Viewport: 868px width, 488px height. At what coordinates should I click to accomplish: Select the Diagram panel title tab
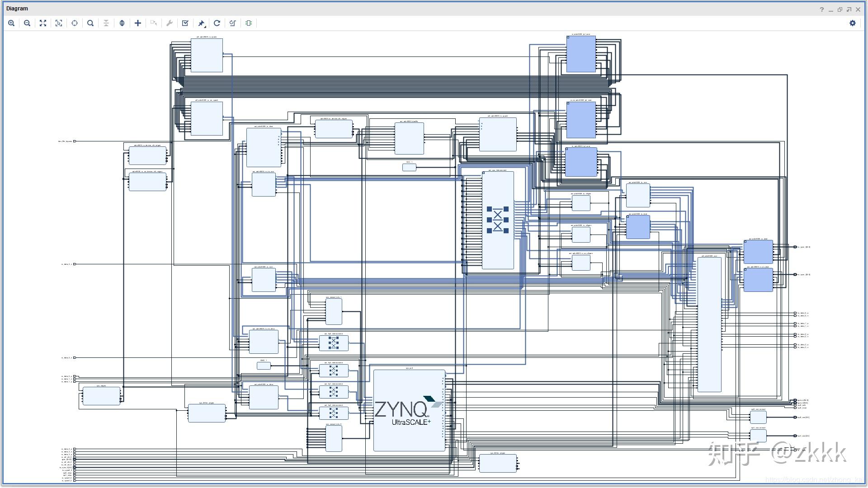tap(17, 9)
